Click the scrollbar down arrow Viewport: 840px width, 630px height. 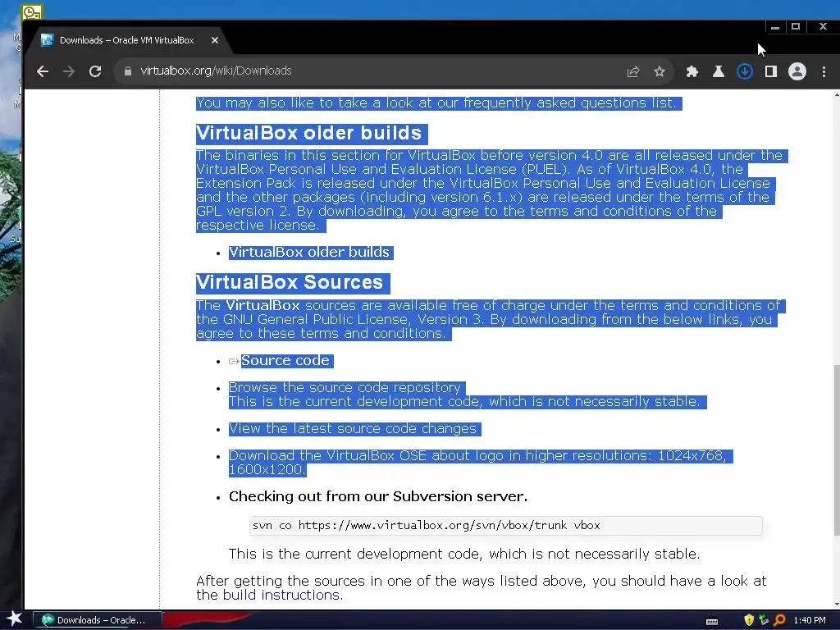836,605
